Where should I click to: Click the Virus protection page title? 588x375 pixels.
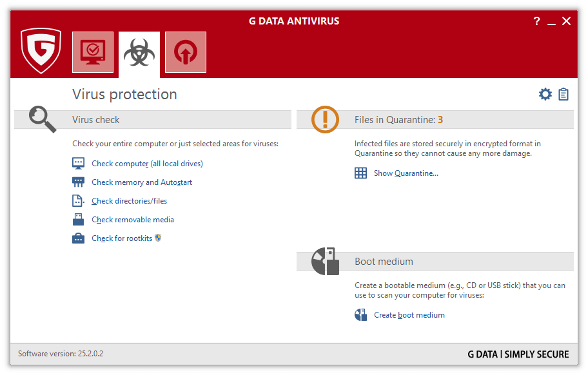124,95
